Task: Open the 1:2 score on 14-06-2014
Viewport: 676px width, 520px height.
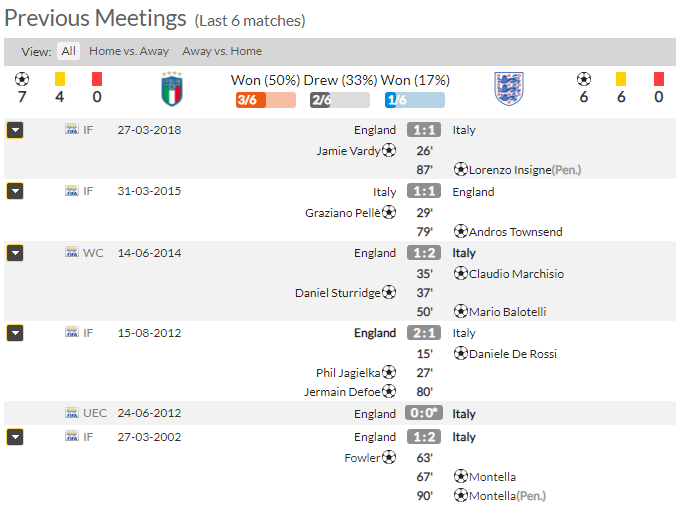Action: (424, 253)
